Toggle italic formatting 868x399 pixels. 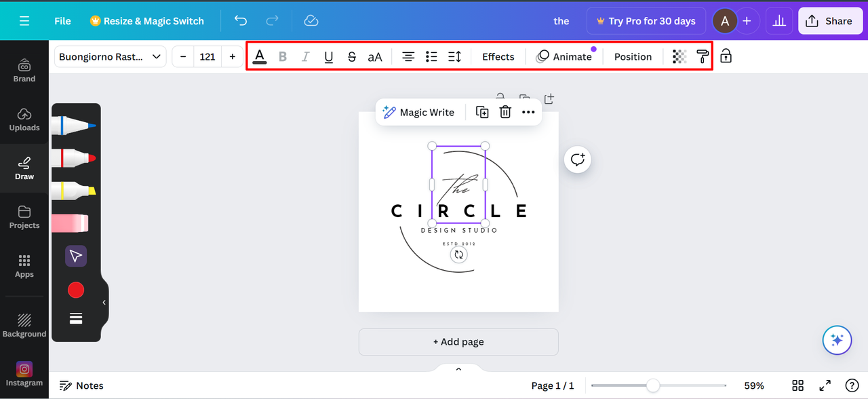(x=306, y=56)
